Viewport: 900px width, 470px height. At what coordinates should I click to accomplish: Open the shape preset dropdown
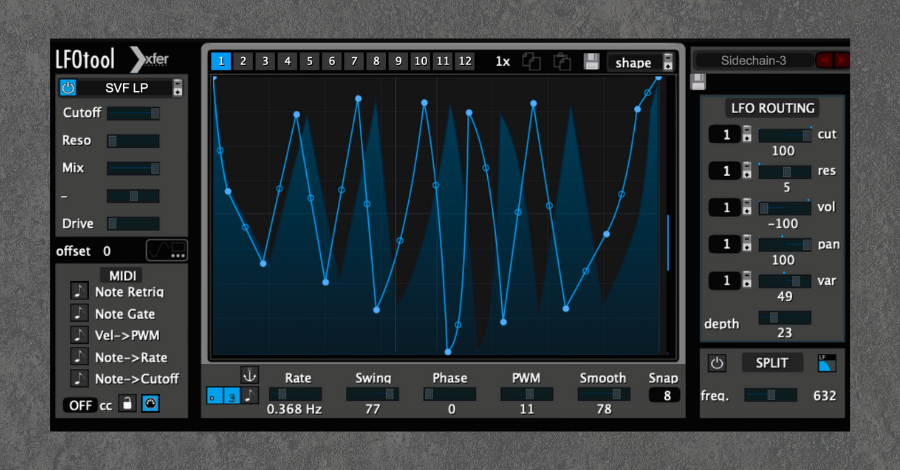point(640,62)
